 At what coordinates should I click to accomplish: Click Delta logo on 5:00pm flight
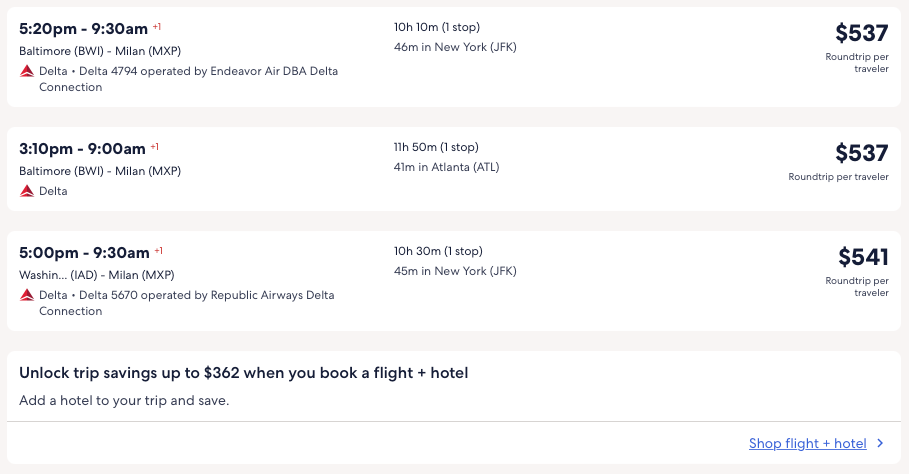click(27, 295)
